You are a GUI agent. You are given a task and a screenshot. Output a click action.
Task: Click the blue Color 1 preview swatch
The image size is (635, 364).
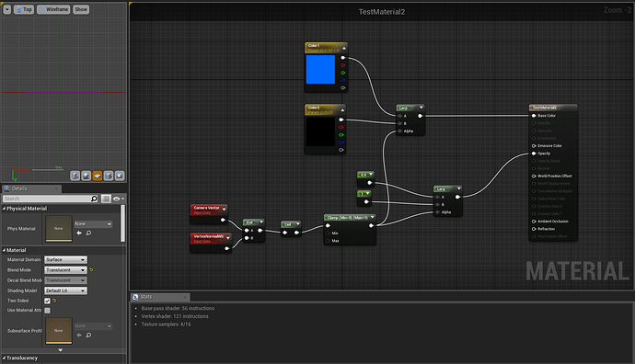coord(320,70)
